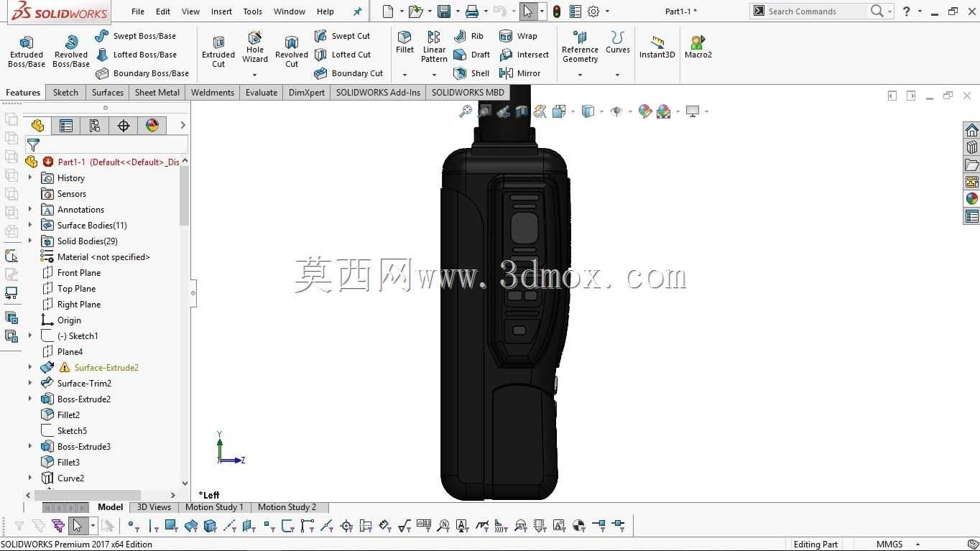The width and height of the screenshot is (980, 551).
Task: Select the Boundary Cut feature
Action: (x=348, y=73)
